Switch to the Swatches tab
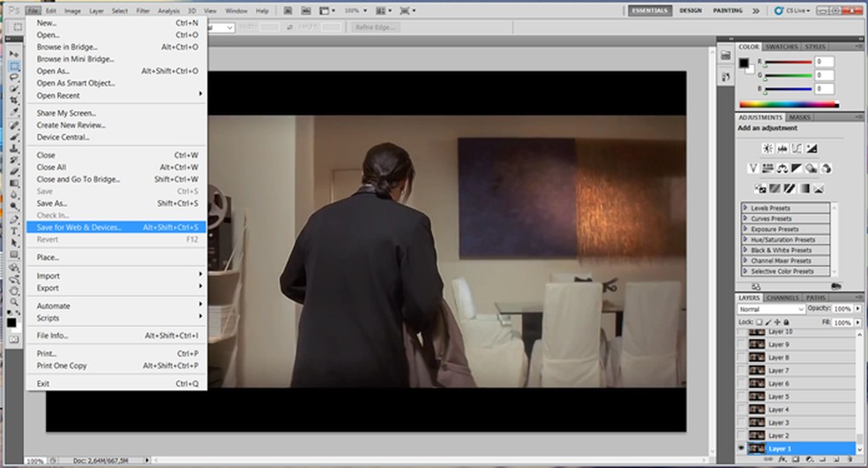The width and height of the screenshot is (868, 468). [782, 47]
